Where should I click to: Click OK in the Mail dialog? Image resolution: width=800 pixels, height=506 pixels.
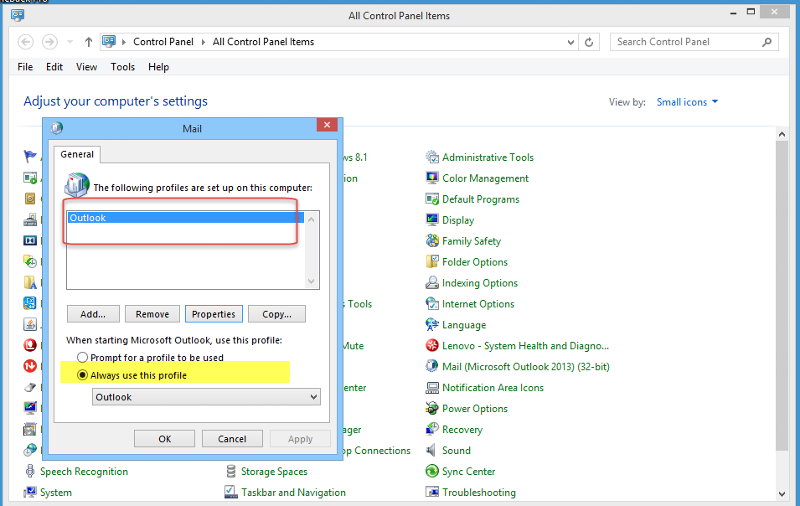click(164, 439)
